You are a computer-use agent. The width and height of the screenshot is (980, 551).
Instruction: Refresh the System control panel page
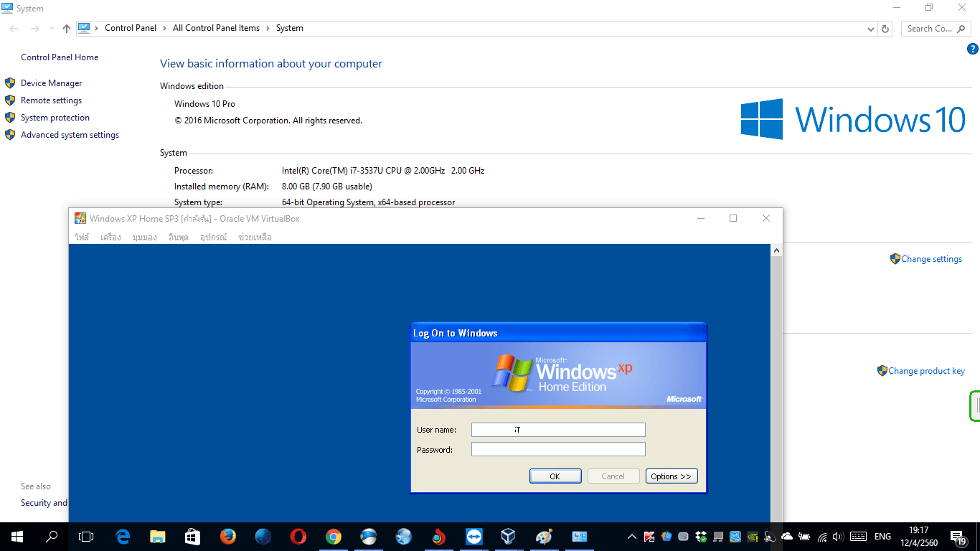click(885, 29)
